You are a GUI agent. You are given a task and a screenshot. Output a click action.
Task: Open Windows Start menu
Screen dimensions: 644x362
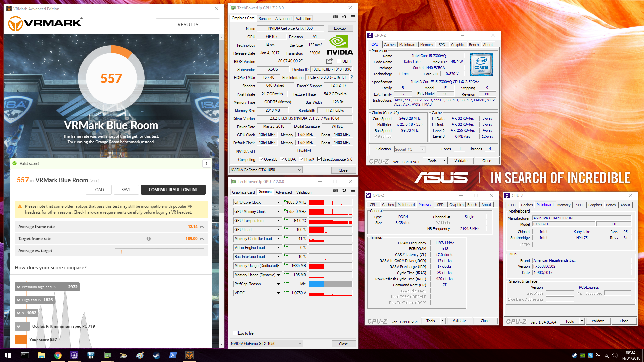click(x=8, y=355)
